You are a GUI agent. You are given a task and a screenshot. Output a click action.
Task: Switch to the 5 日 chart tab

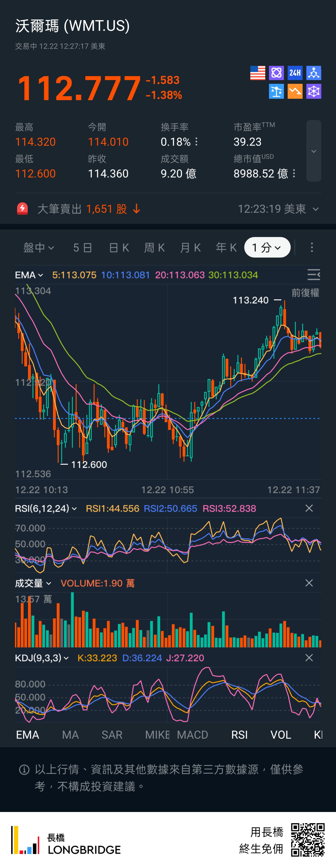click(x=83, y=248)
